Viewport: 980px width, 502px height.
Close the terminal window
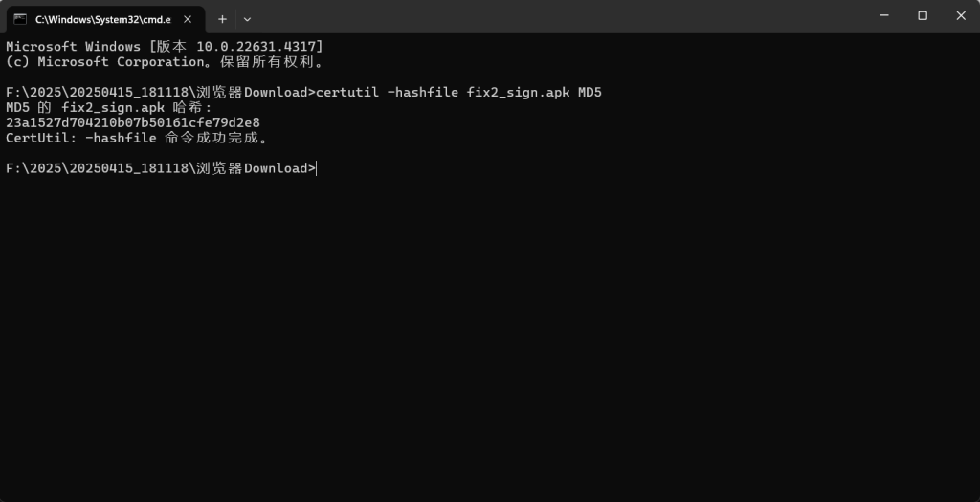961,15
